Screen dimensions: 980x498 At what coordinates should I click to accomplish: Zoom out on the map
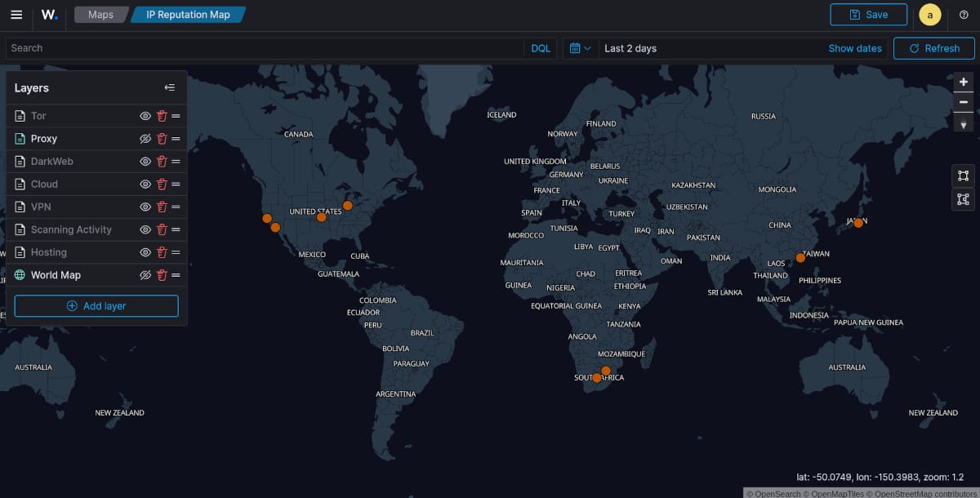964,102
